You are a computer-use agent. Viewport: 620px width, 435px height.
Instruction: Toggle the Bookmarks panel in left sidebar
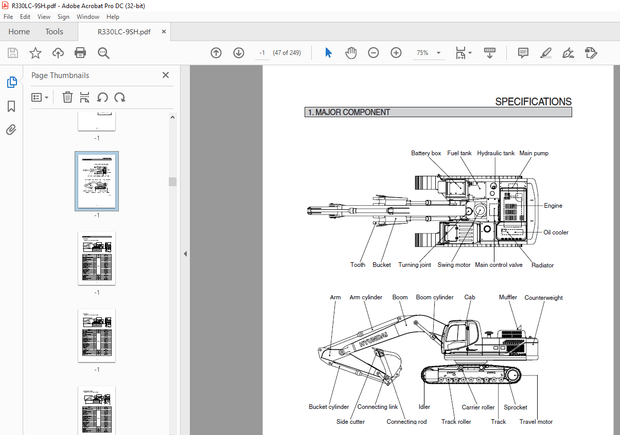12,106
